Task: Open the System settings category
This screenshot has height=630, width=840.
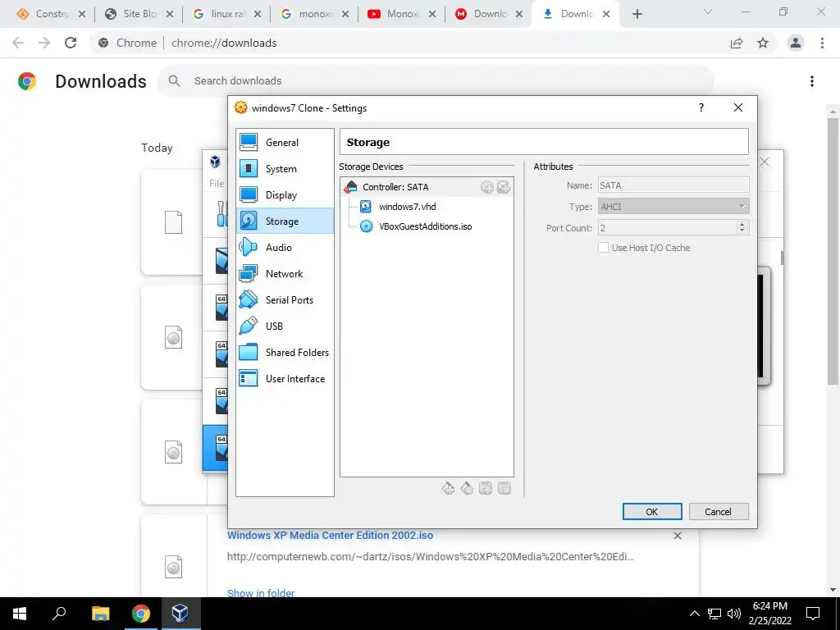Action: [285, 169]
